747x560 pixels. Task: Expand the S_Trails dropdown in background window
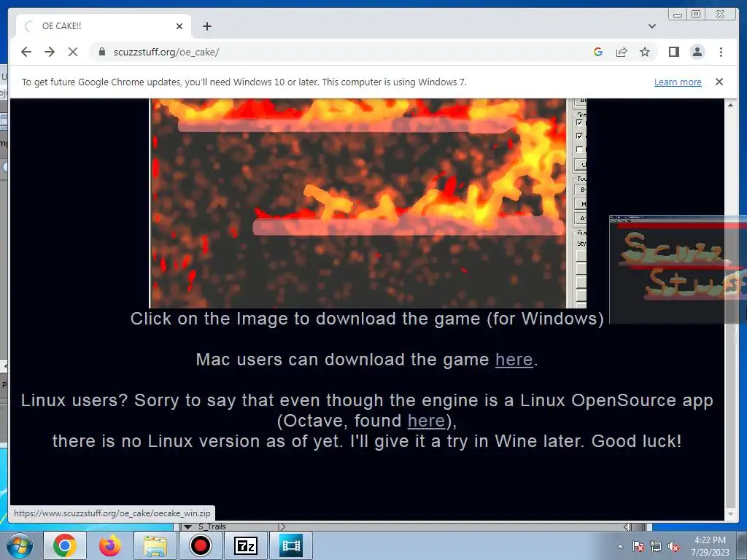pos(187,526)
